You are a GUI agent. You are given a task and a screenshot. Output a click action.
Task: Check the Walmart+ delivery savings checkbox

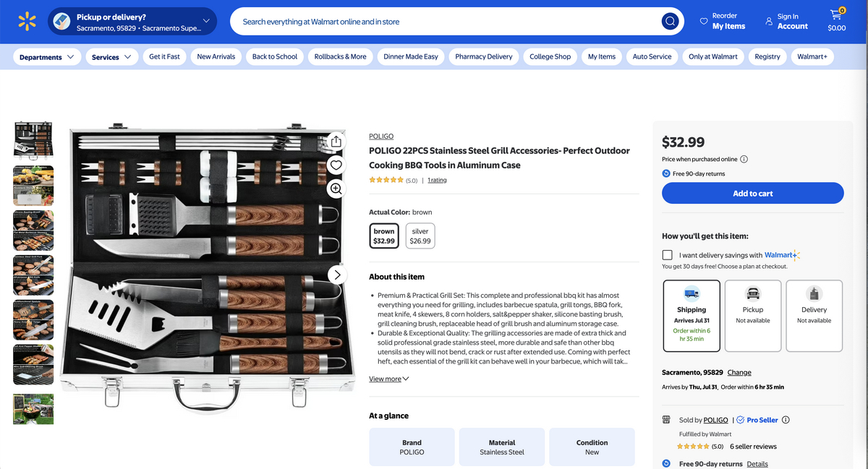667,255
